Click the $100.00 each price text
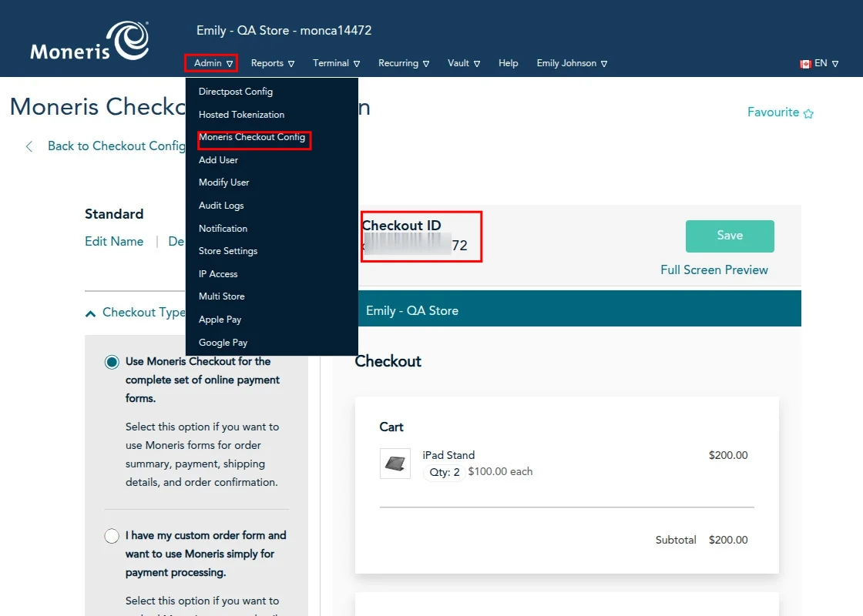This screenshot has width=863, height=616. point(500,472)
